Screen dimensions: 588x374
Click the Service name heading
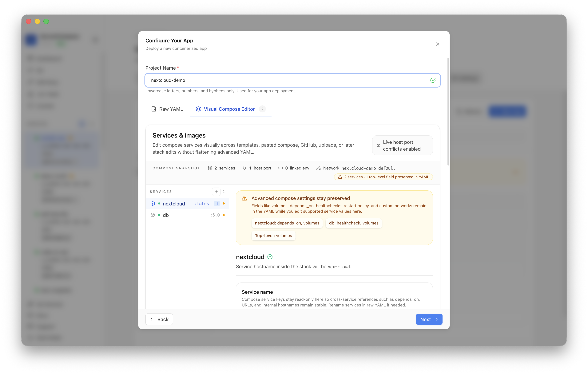[x=257, y=292]
